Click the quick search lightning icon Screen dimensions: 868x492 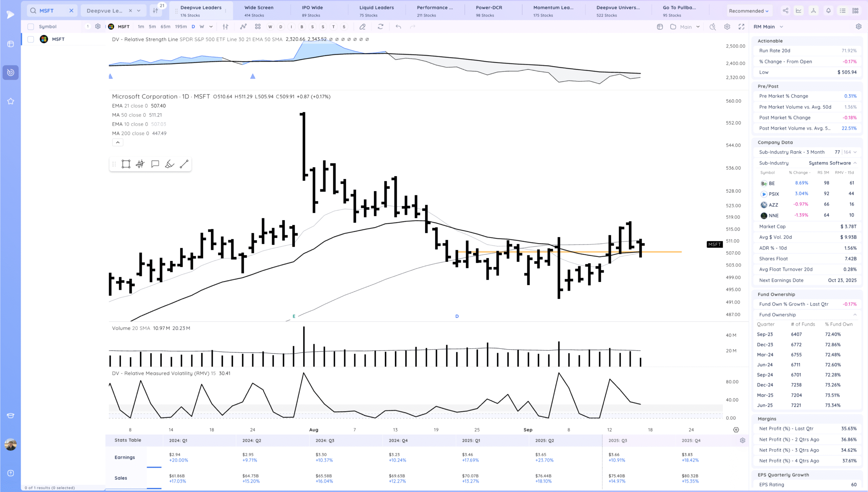point(713,26)
